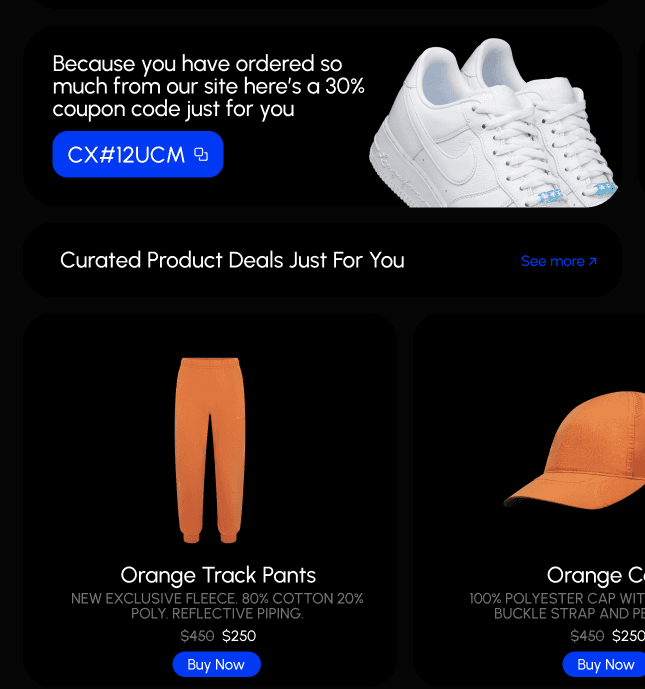Open the orange track pants image
Screen dimensions: 645x689
210,450
